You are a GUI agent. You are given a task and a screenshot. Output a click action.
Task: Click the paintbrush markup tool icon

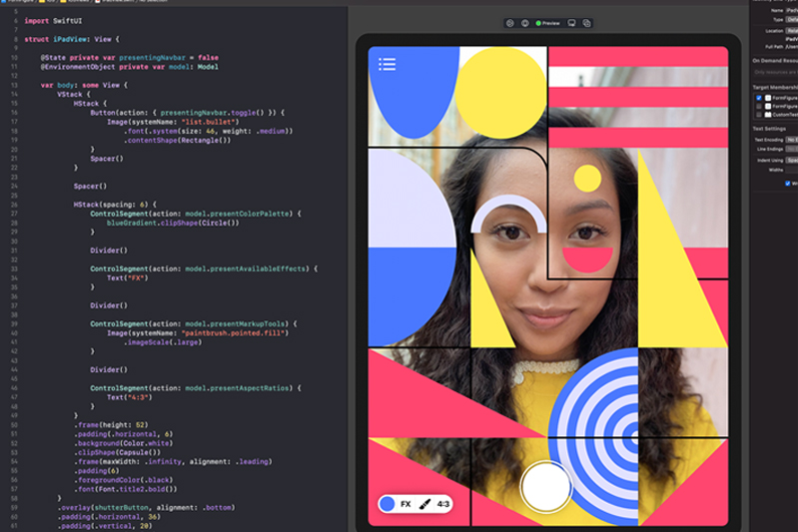tap(424, 504)
